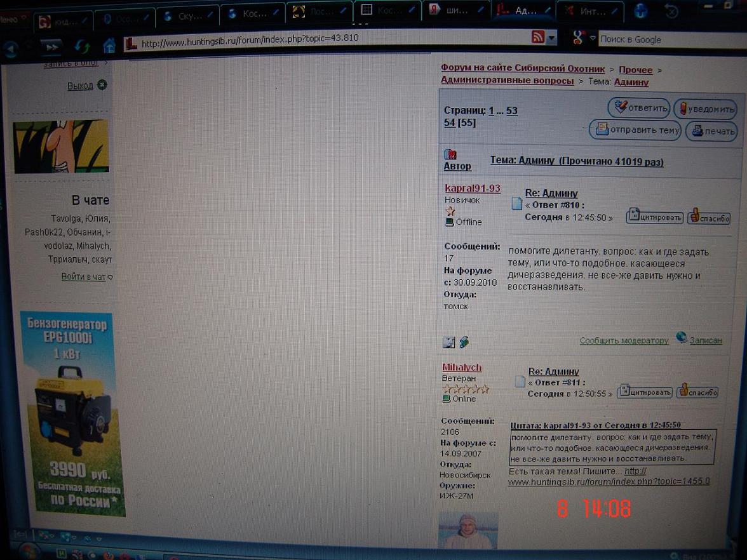Viewport: 747px width, 560px height.
Task: Click the browser Home icon
Action: 109,46
